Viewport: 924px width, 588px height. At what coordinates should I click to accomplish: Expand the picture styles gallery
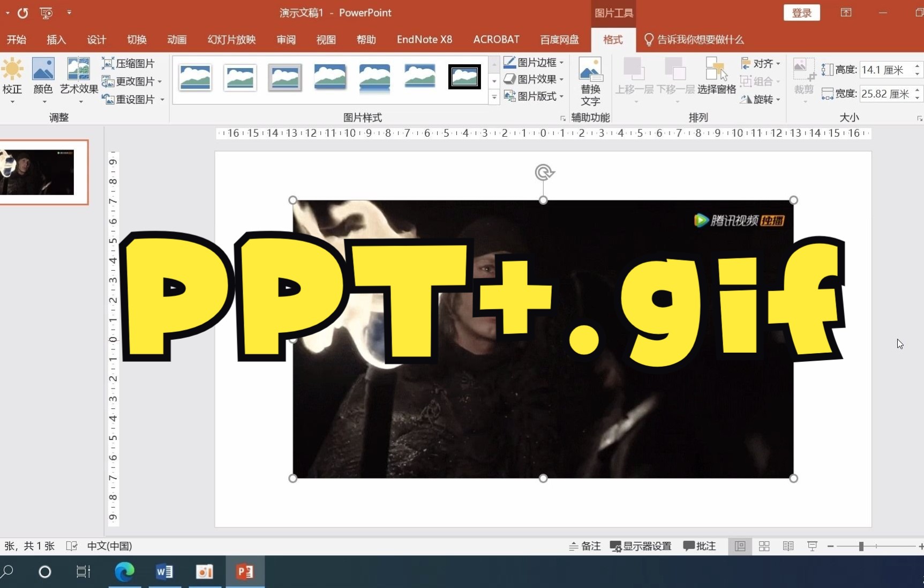pyautogui.click(x=493, y=97)
